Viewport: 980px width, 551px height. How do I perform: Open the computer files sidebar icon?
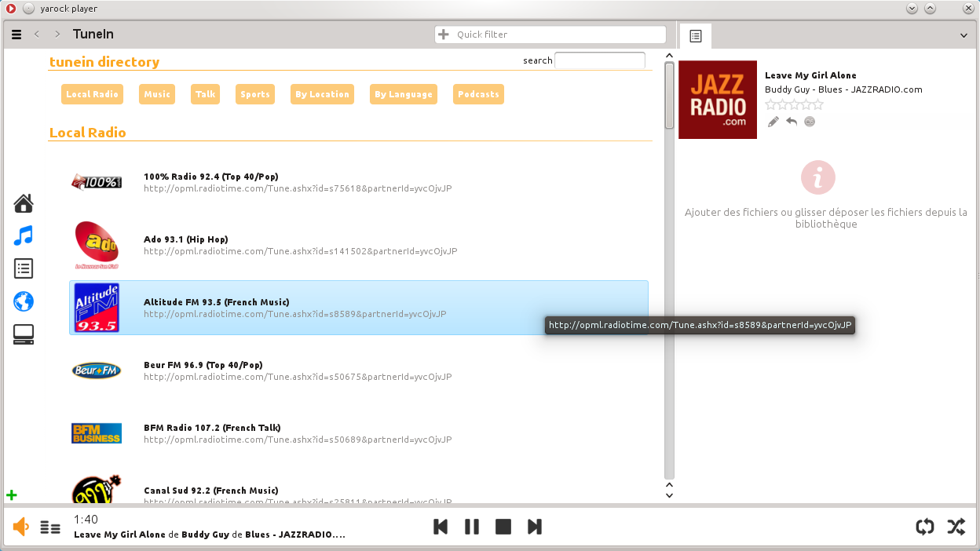pyautogui.click(x=24, y=334)
